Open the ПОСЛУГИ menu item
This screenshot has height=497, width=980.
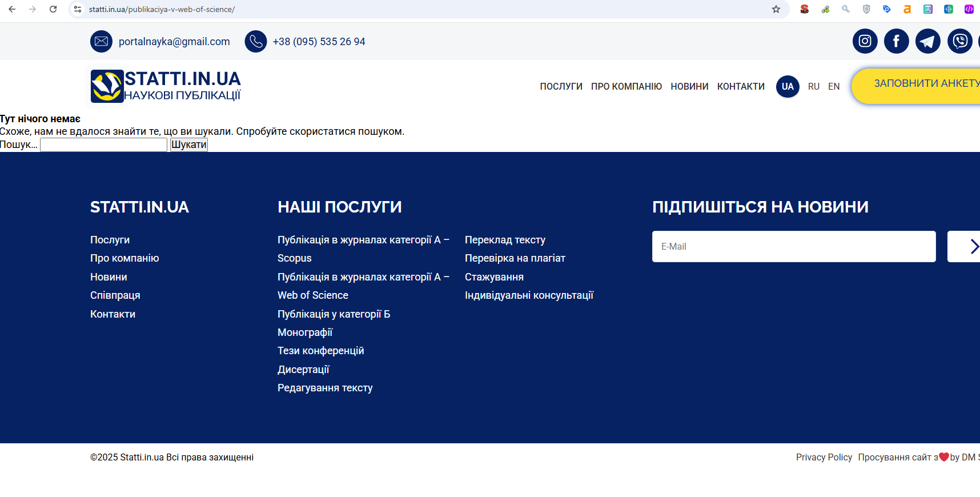click(561, 86)
